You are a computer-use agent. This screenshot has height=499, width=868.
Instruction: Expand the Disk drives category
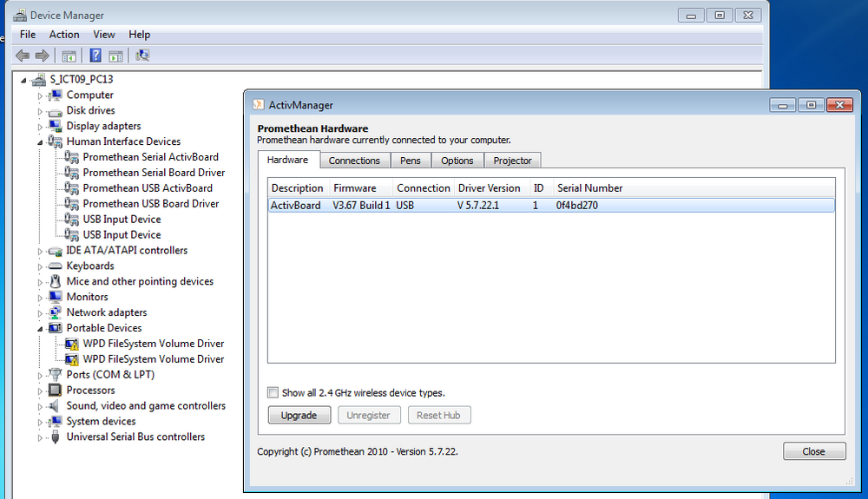[x=40, y=111]
